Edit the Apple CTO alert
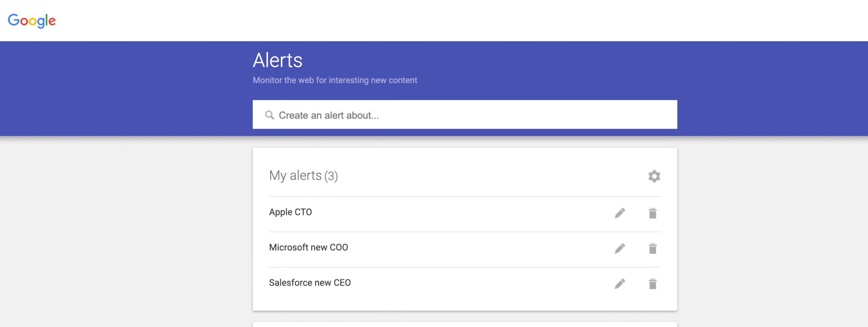The image size is (868, 327). (620, 213)
